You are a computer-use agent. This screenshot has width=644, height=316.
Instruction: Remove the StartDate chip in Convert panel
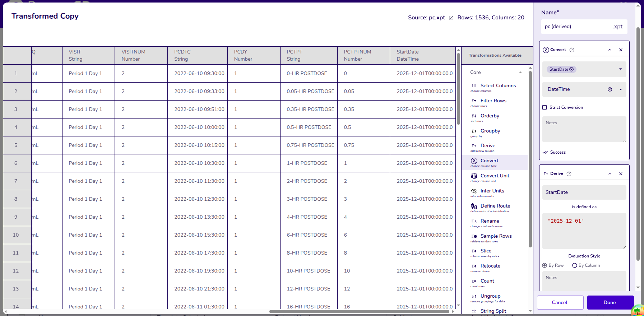tap(571, 69)
